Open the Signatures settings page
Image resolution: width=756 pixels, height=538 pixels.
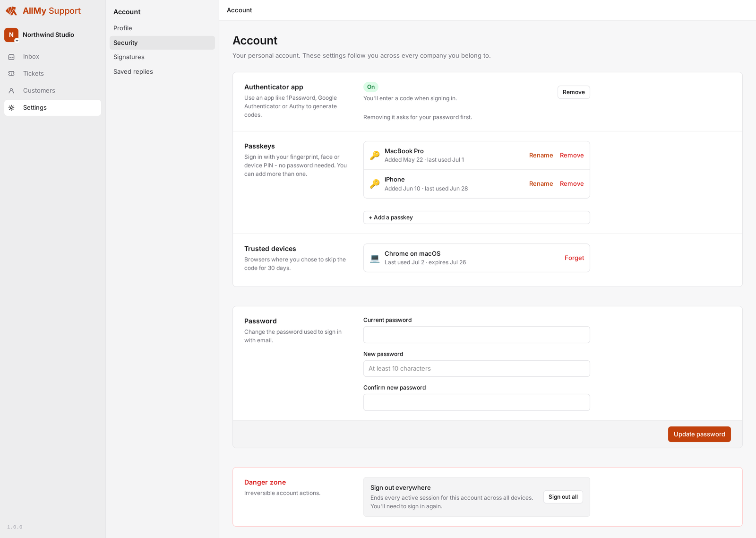[x=162, y=57]
